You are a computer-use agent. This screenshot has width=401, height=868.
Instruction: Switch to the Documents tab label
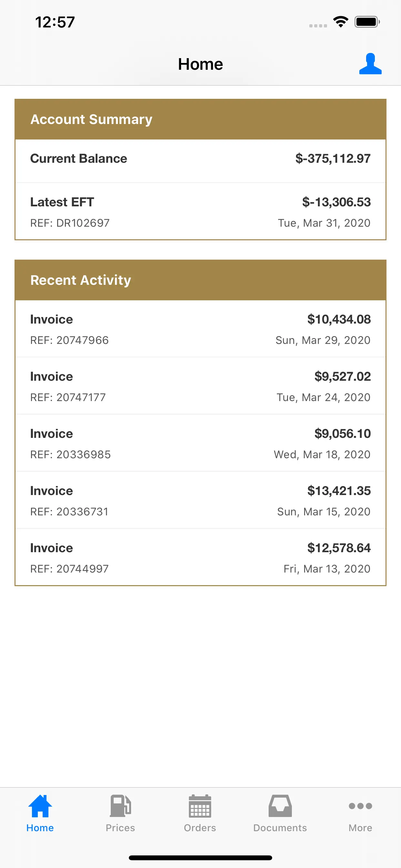coord(280,828)
